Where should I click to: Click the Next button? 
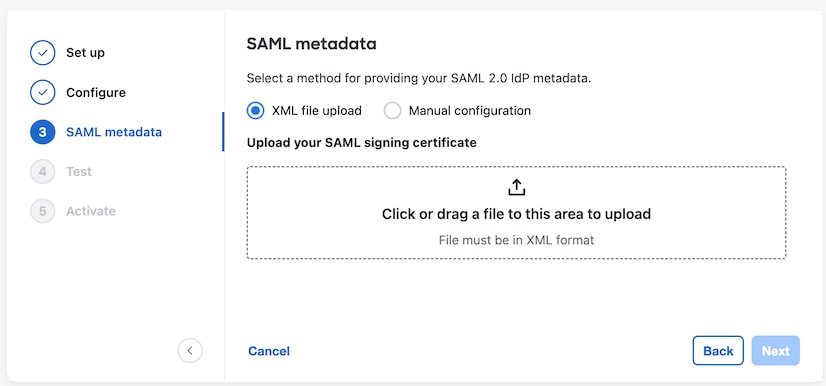(x=775, y=351)
